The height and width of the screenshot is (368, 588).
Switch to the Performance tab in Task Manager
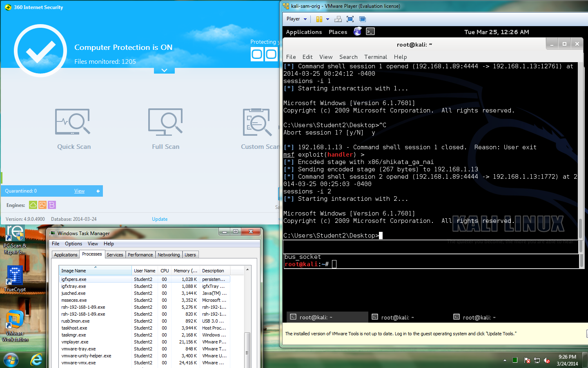pos(140,255)
